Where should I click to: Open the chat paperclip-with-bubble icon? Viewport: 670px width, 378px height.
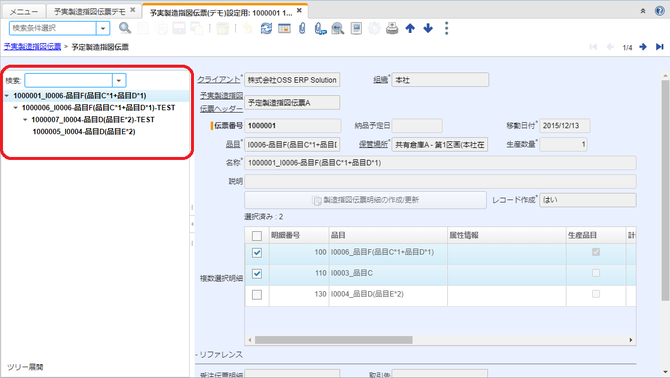tap(320, 28)
